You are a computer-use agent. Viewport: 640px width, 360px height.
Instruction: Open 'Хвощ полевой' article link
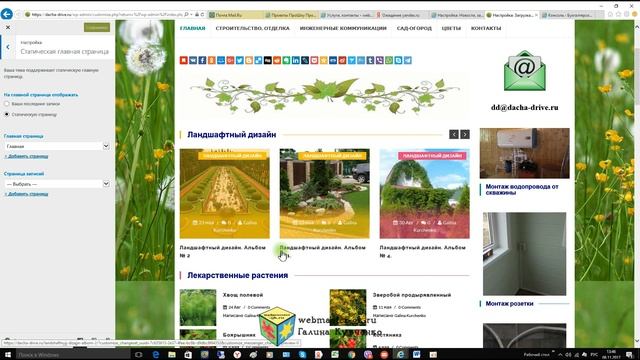243,295
